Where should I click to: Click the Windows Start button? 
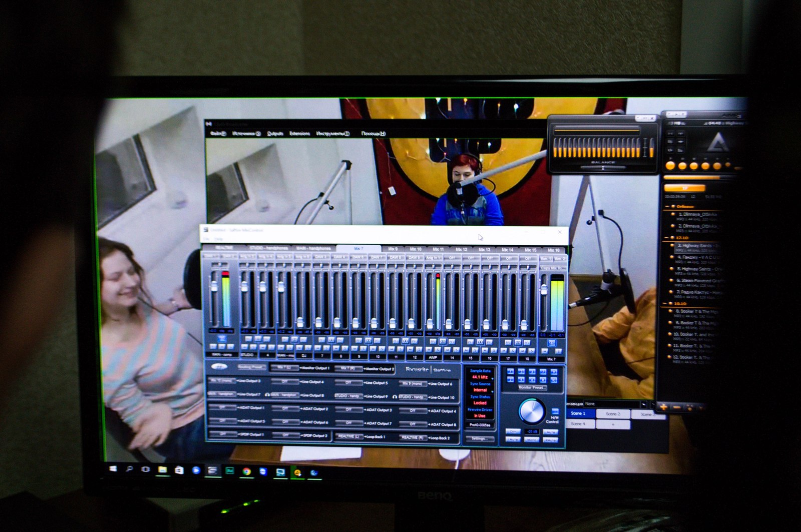point(113,469)
